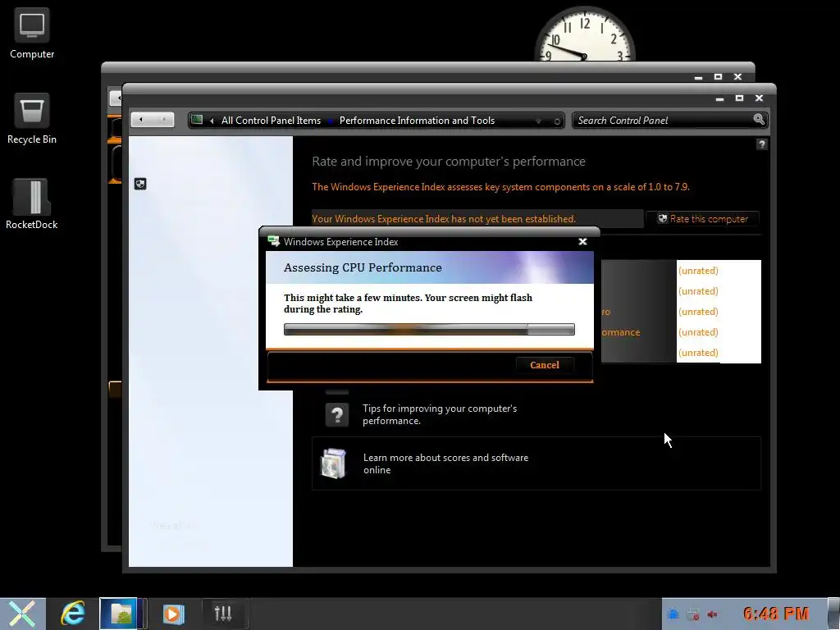
Task: Go back with the navigation back arrow
Action: click(x=141, y=120)
